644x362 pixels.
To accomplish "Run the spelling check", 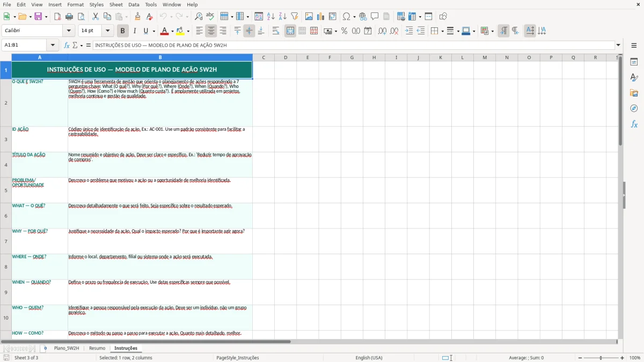I will tap(210, 17).
